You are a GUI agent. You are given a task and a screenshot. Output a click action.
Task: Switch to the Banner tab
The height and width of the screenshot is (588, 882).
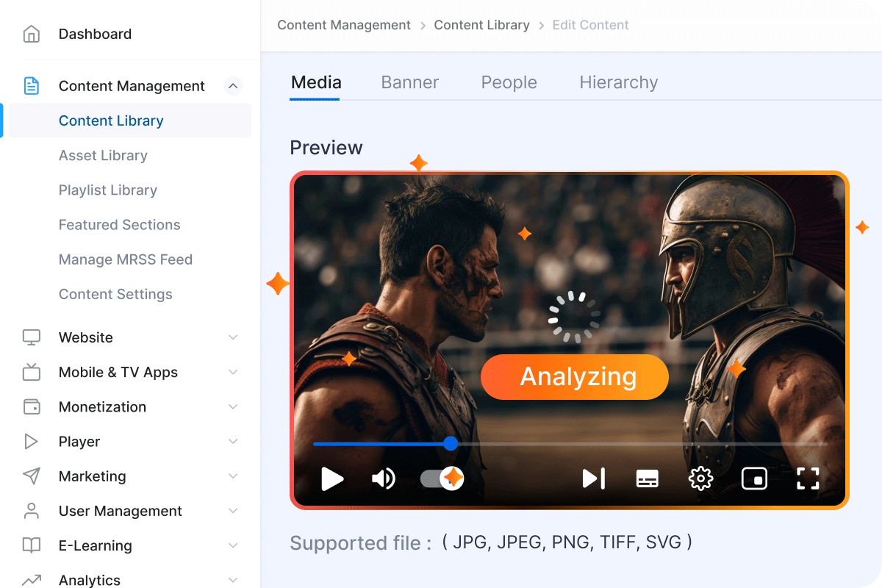pos(409,82)
